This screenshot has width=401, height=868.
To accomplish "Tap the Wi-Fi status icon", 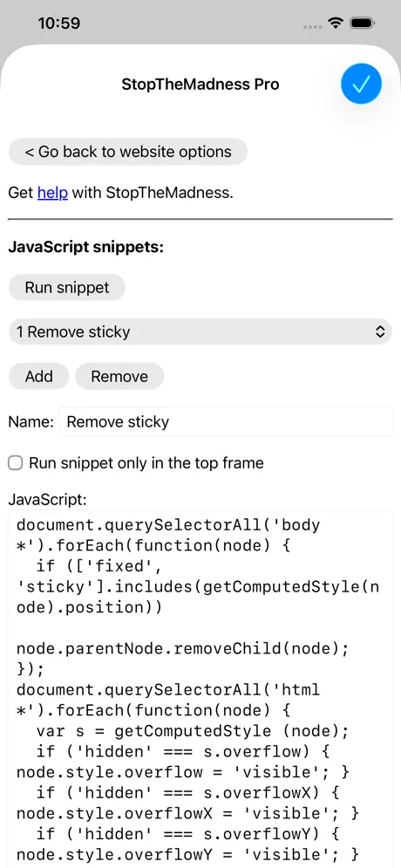I will 335,24.
